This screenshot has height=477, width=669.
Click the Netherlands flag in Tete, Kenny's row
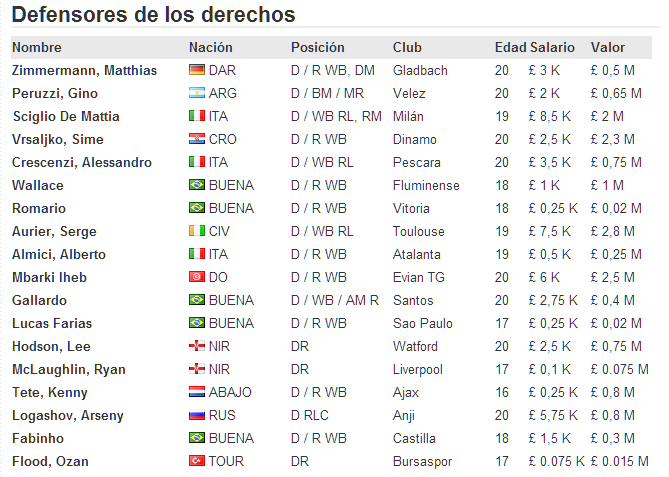[x=197, y=392]
